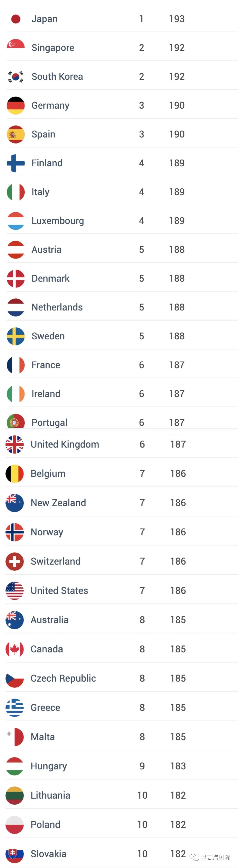Click the Finland flag icon
The height and width of the screenshot is (868, 238).
coord(15,163)
